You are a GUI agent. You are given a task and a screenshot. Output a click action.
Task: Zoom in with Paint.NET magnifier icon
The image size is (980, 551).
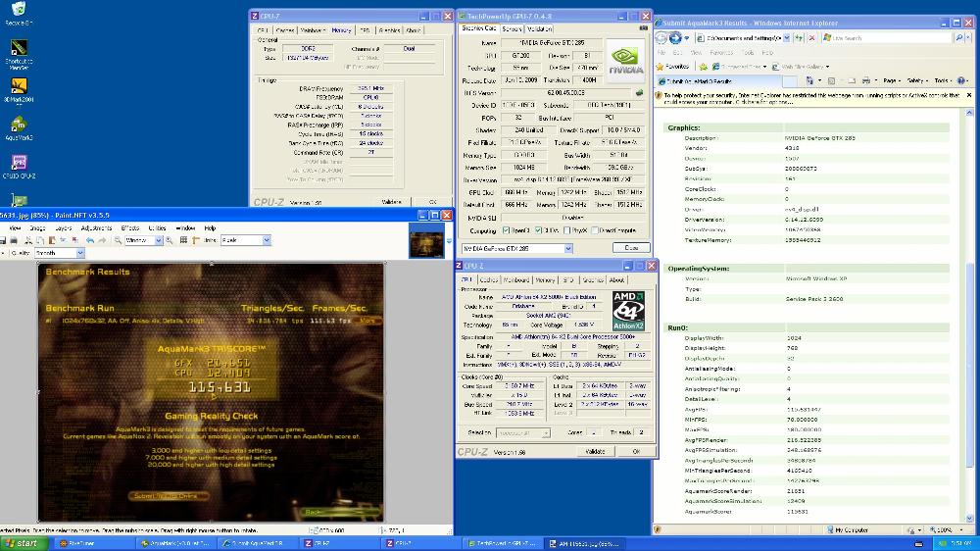[x=170, y=240]
